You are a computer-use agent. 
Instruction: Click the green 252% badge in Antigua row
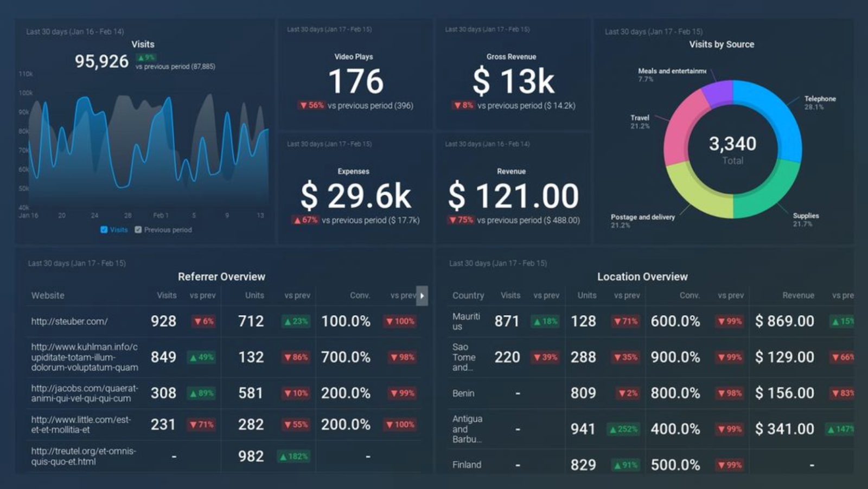pos(623,429)
